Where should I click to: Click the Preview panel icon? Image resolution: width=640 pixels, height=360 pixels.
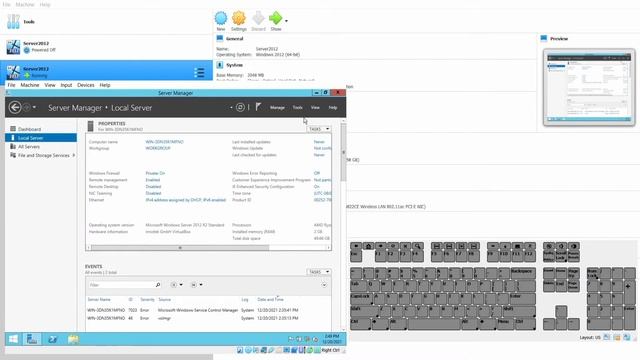pos(544,38)
